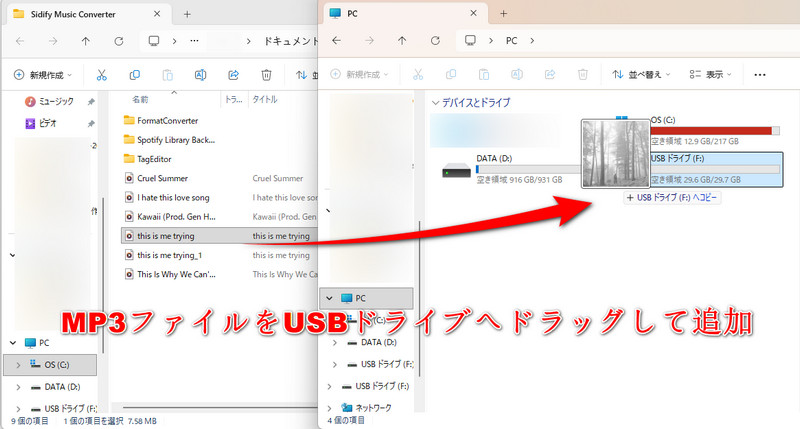Select OS (C:) in Sidify window tree
800x429 pixels.
click(x=50, y=365)
